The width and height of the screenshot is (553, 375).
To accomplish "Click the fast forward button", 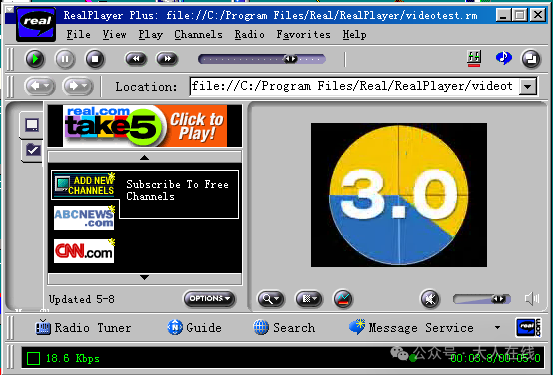I will [167, 59].
